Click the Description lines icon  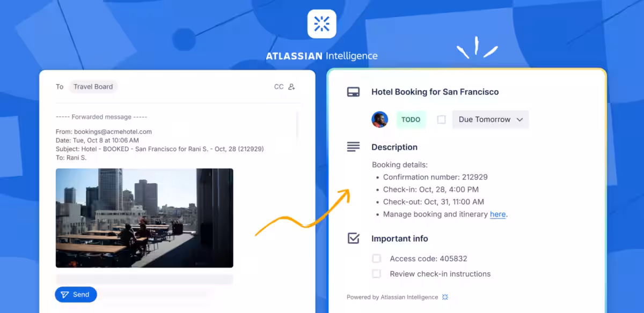click(353, 147)
